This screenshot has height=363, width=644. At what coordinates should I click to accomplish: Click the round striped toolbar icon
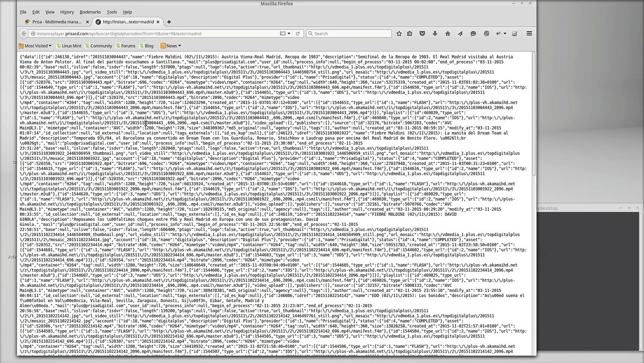tap(486, 34)
